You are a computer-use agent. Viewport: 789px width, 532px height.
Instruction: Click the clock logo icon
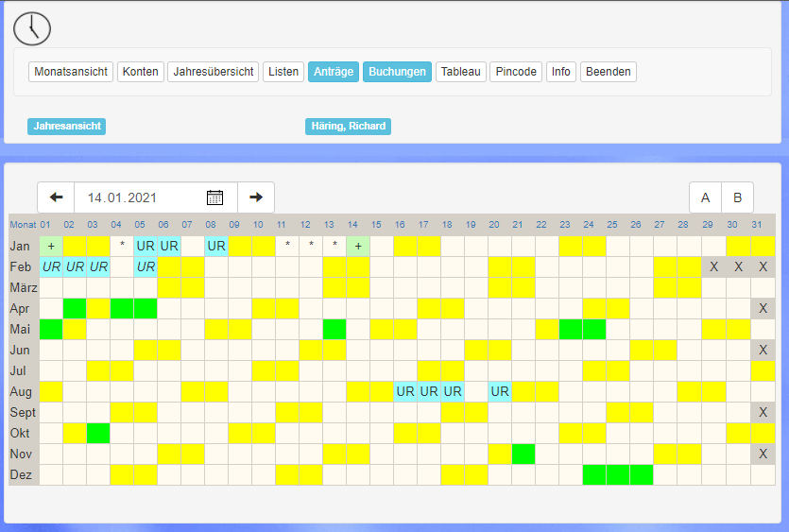click(32, 29)
